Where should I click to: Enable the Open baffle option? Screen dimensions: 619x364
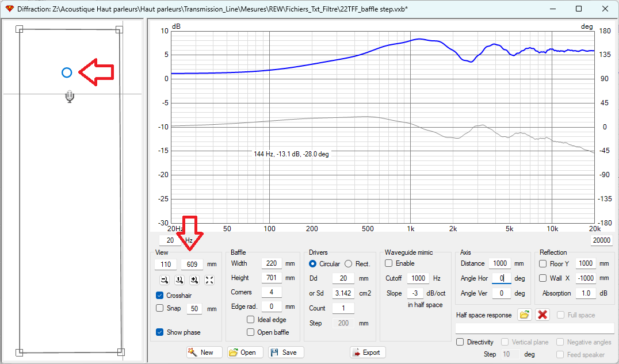[x=250, y=332]
